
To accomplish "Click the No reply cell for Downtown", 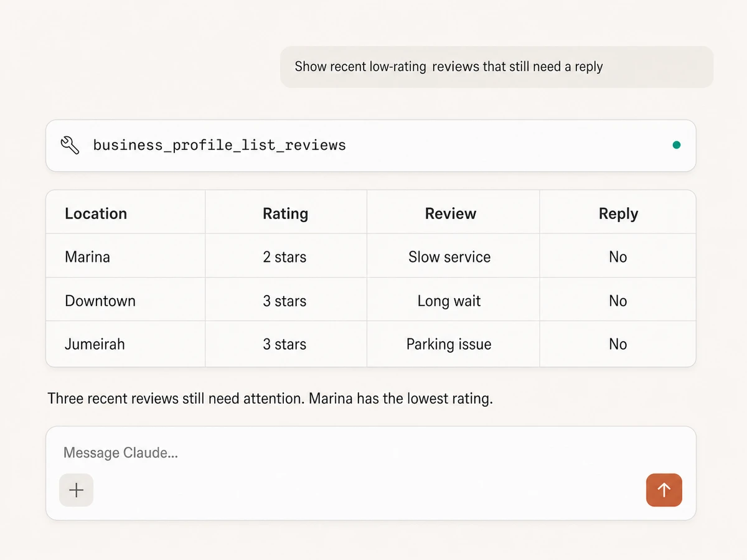I will coord(618,299).
